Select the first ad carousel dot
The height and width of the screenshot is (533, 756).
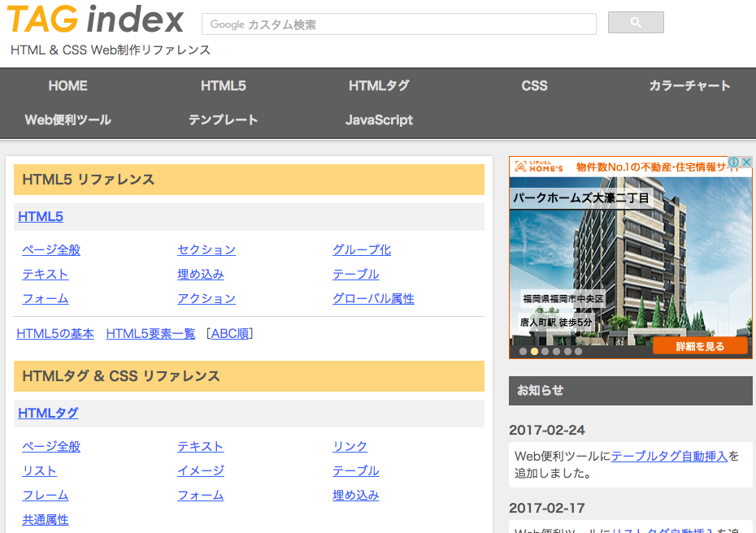click(523, 352)
